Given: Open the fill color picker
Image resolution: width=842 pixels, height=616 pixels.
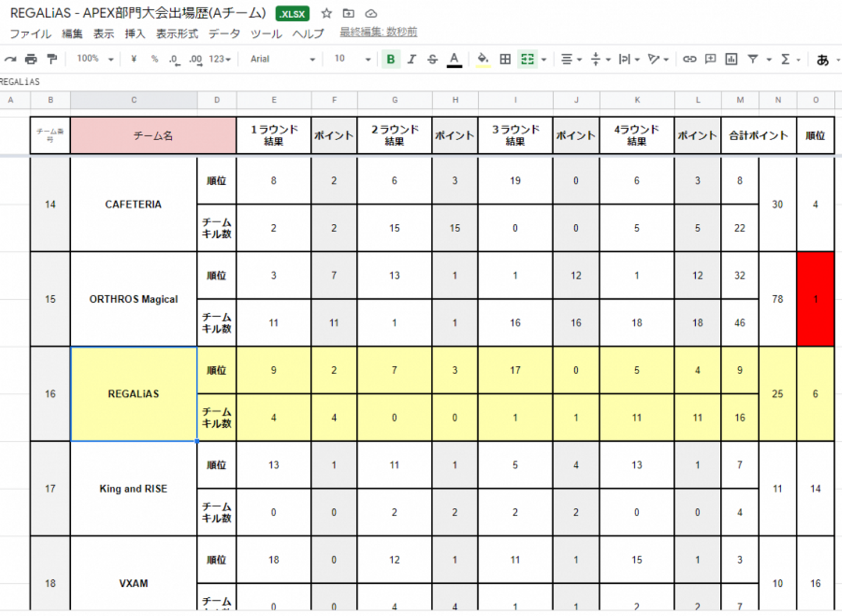Looking at the screenshot, I should coord(483,59).
